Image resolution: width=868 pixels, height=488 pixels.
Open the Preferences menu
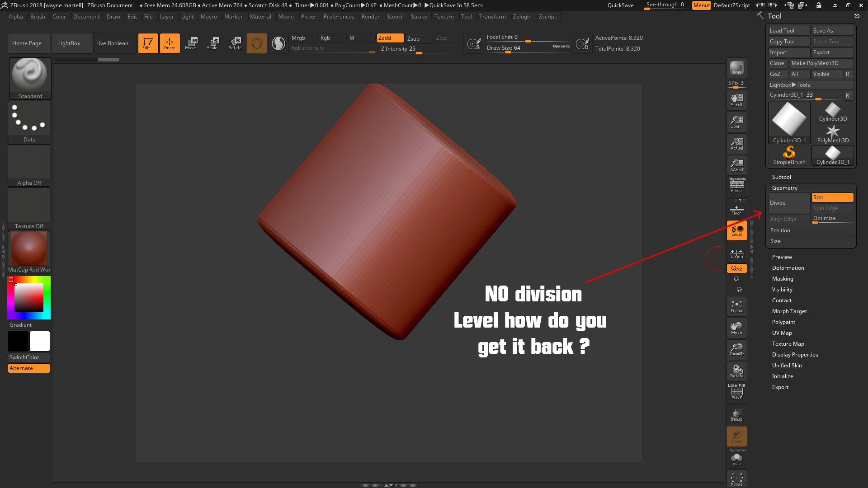click(x=339, y=17)
